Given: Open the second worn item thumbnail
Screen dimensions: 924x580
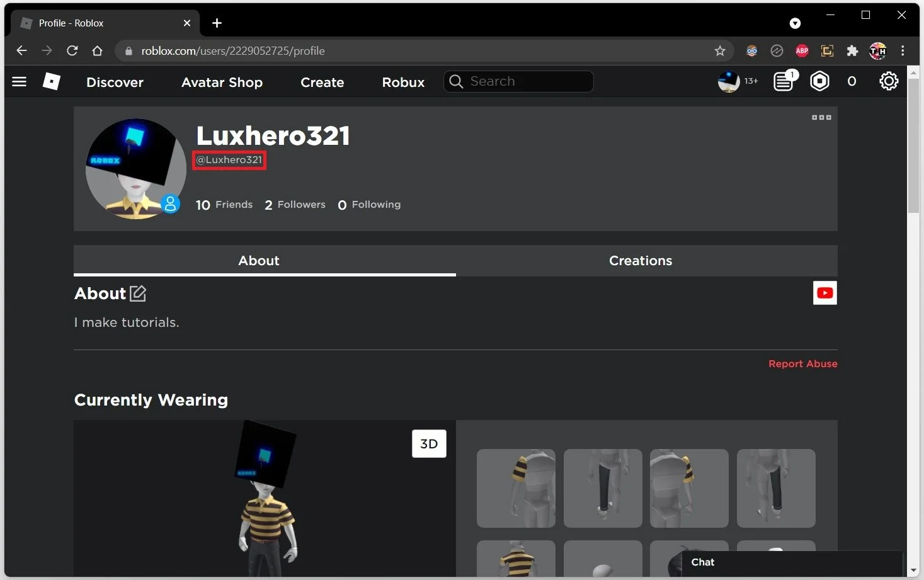Looking at the screenshot, I should coord(603,488).
